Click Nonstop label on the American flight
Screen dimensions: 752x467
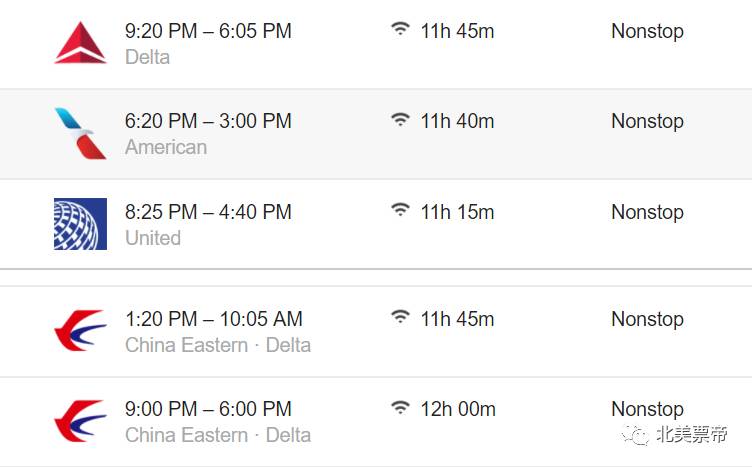tap(647, 122)
